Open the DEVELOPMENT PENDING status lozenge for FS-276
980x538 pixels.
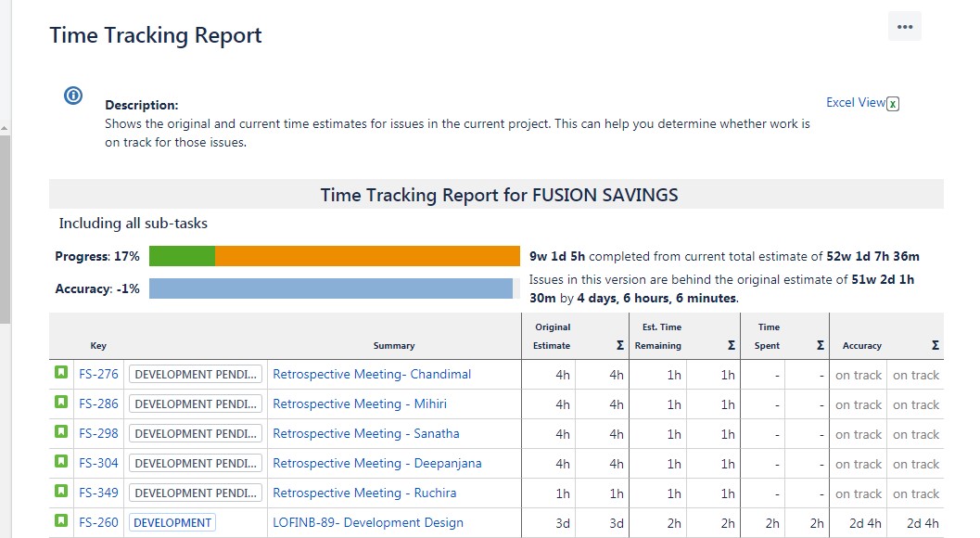pos(195,374)
